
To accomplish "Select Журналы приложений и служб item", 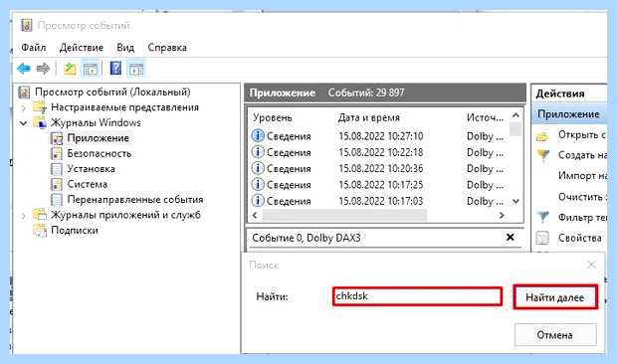I will pos(125,215).
